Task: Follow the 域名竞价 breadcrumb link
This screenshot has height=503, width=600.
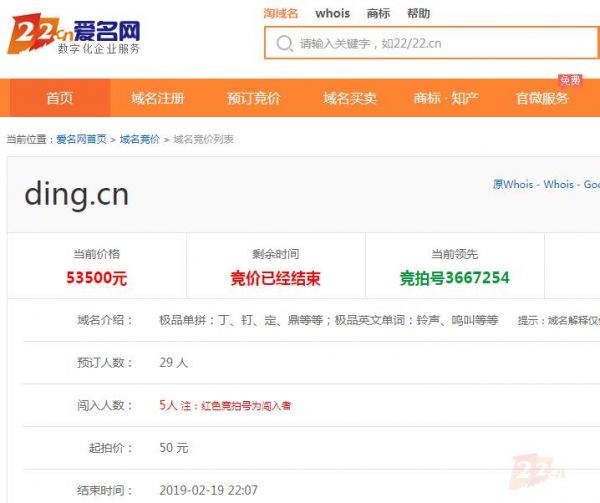Action: click(x=139, y=140)
